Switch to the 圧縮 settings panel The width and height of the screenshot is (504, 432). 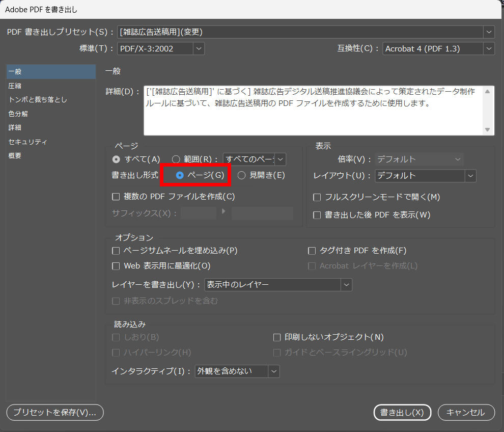15,86
